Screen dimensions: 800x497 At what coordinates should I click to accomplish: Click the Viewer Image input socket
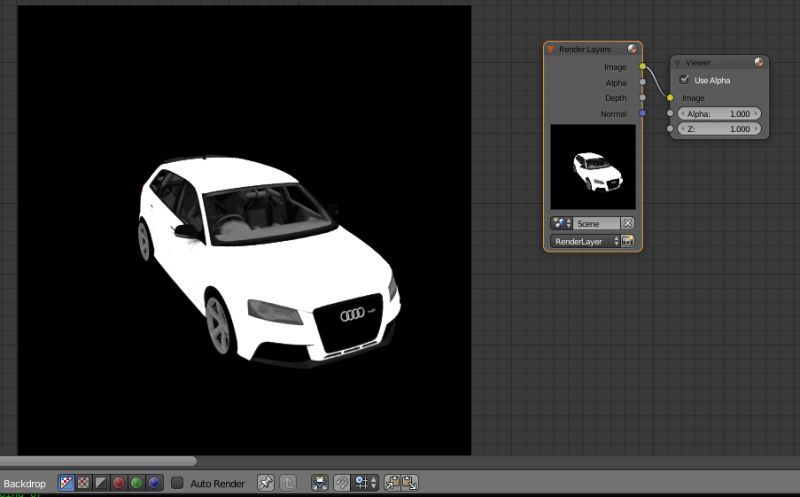coord(670,97)
